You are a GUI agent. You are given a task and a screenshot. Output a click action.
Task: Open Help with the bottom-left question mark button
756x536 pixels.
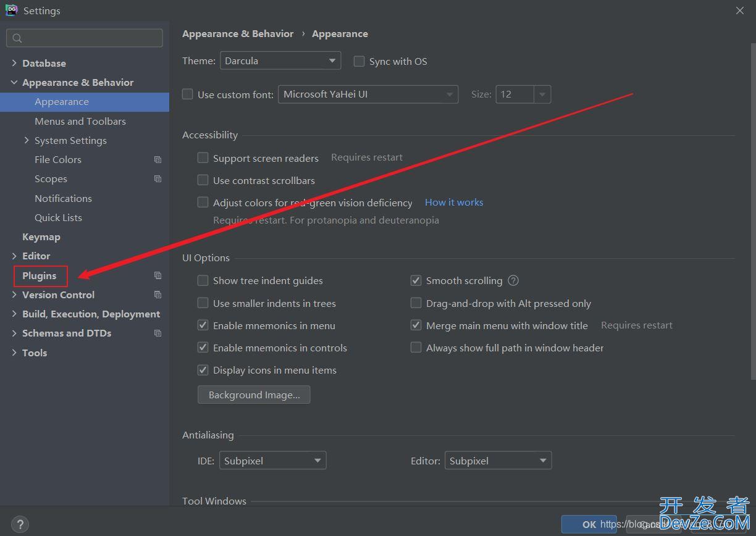[x=20, y=525]
